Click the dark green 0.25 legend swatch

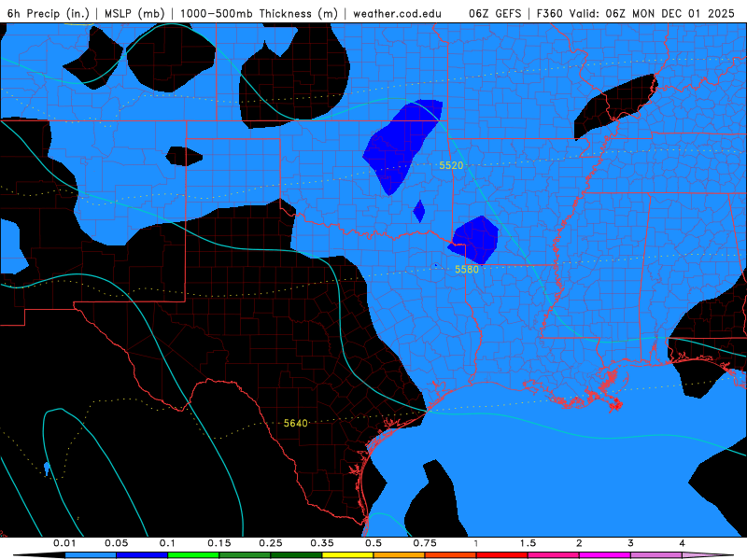pos(296,555)
